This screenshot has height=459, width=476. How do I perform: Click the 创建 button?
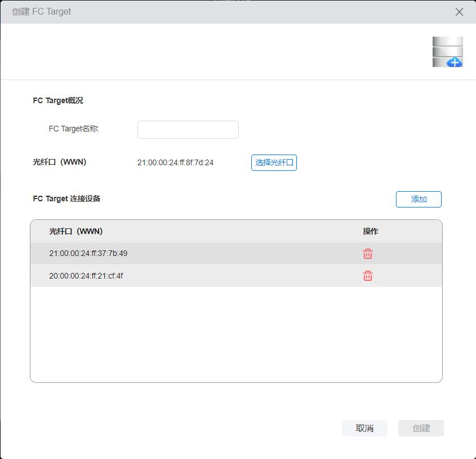(421, 429)
